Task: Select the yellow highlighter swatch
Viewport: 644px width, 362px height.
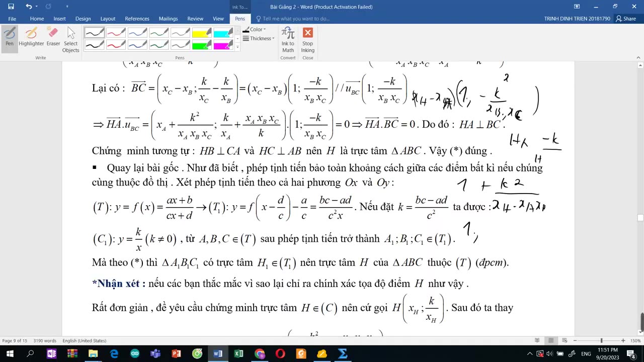Action: pos(202,33)
